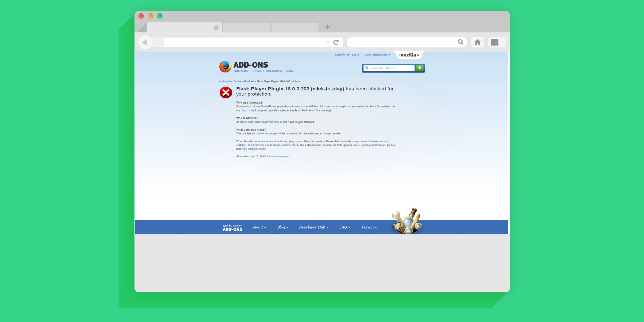Click the Blocklist breadcrumb link

click(249, 81)
